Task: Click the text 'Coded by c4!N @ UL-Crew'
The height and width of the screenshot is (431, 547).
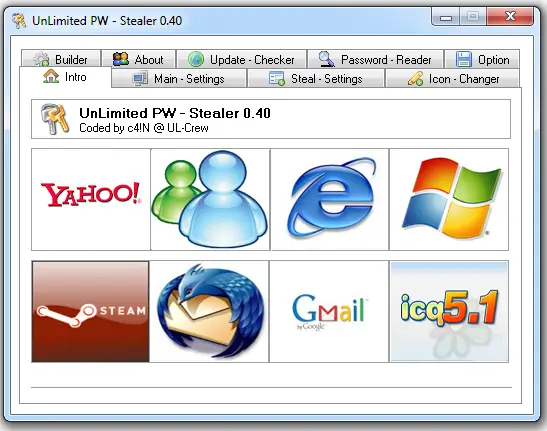Action: pos(144,128)
